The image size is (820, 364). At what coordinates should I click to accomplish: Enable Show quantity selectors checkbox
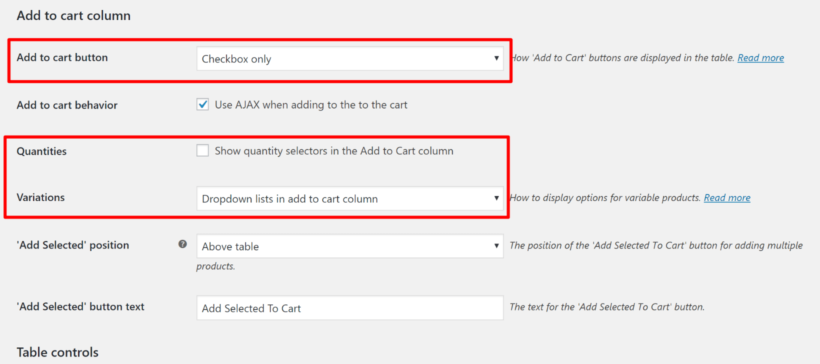pos(202,151)
